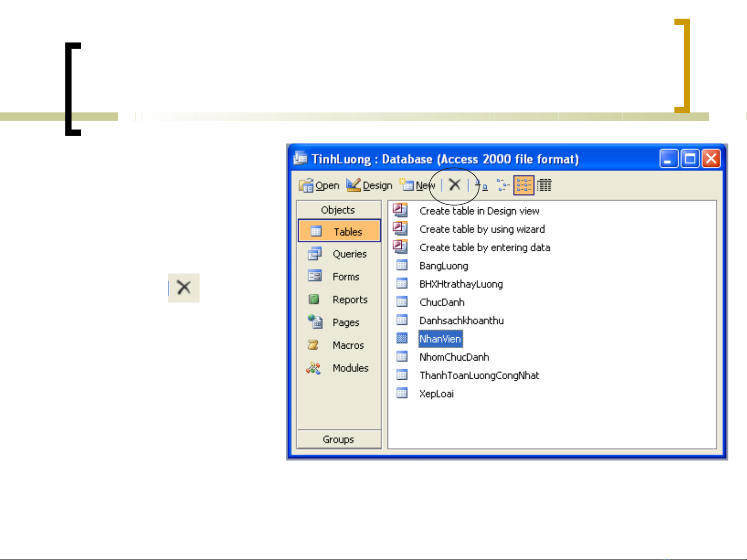Collapse the Objects header bar
Image resolution: width=747 pixels, height=560 pixels.
coord(339,210)
